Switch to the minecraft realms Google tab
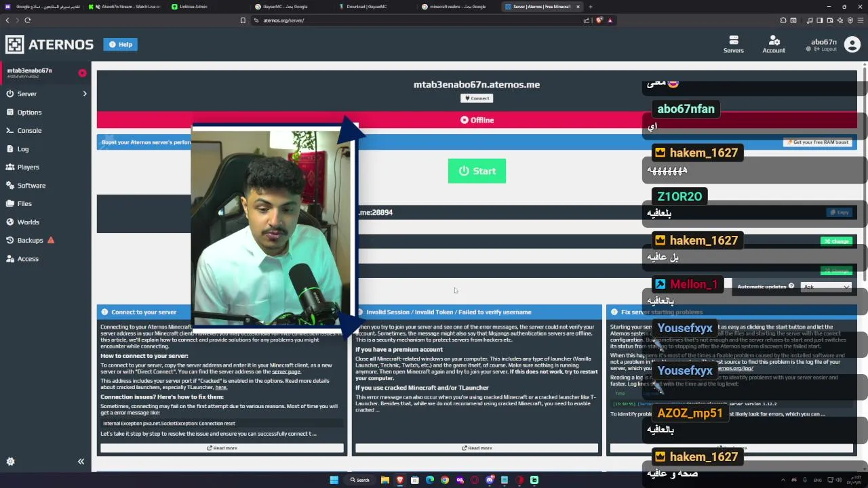The width and height of the screenshot is (868, 488). coord(458,7)
